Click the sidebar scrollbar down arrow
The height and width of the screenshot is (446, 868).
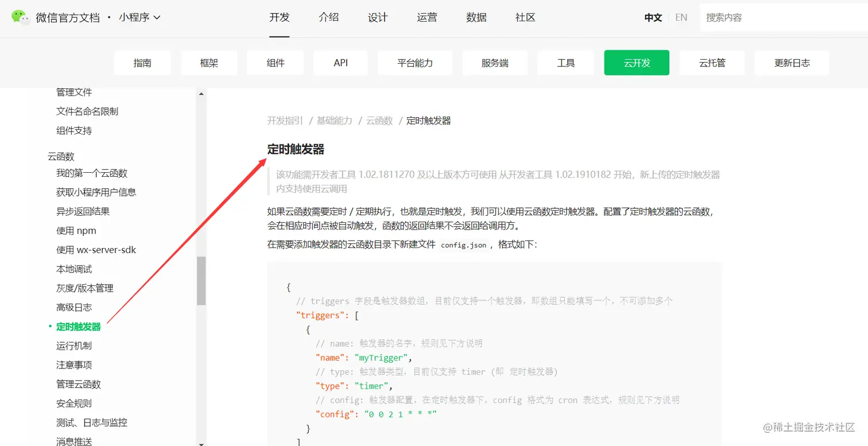201,443
